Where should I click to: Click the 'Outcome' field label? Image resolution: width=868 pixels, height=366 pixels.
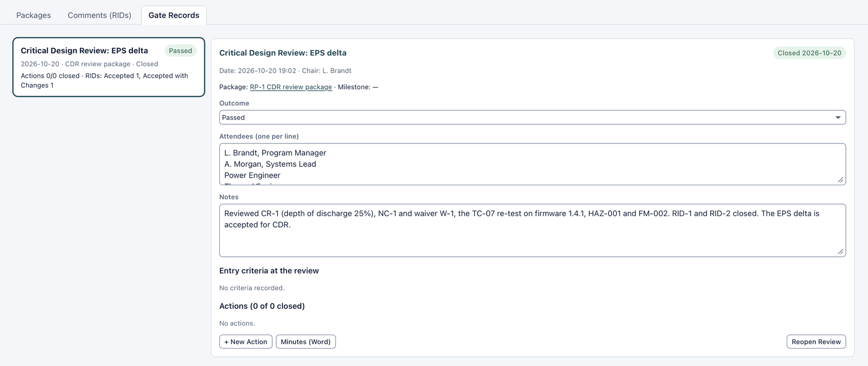click(234, 103)
